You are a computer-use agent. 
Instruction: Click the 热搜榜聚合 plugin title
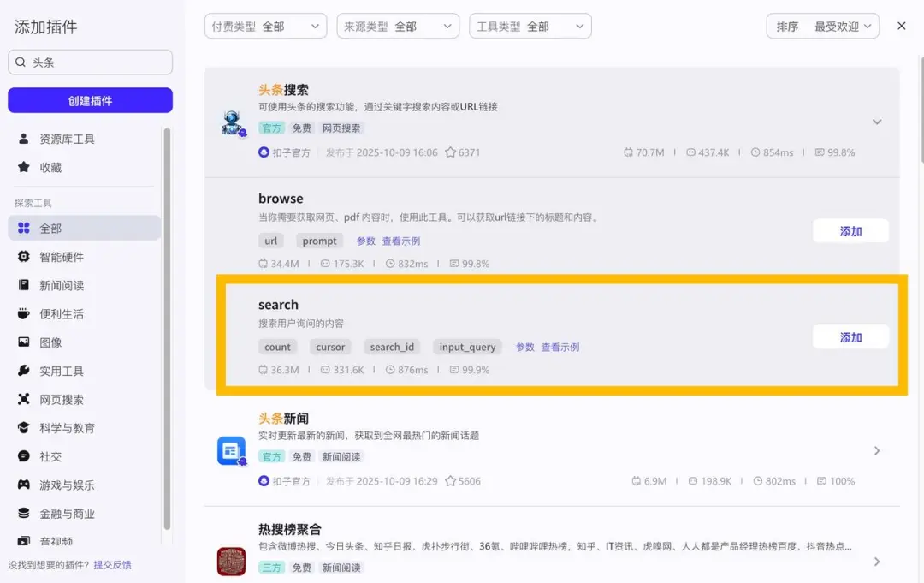coord(289,529)
